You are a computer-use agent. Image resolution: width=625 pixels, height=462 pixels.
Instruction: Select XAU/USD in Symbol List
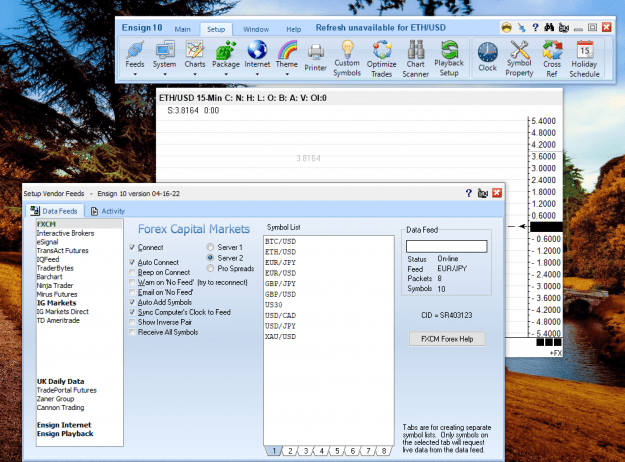tap(281, 337)
